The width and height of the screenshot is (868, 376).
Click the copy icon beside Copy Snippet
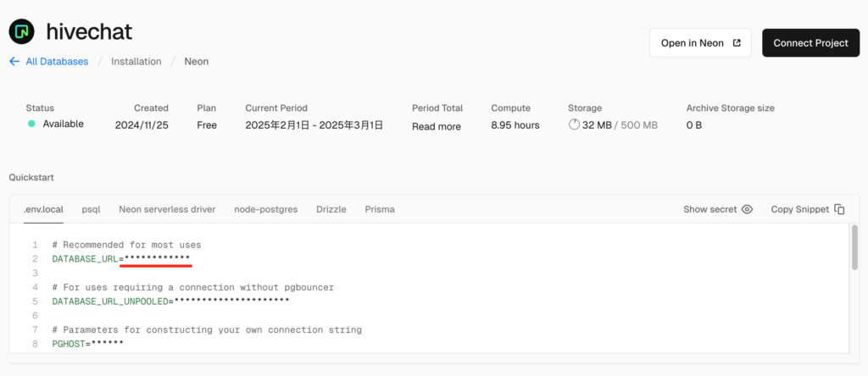click(839, 209)
